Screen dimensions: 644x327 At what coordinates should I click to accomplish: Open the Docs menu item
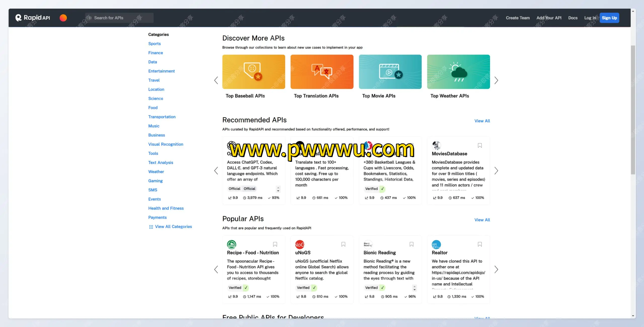point(573,18)
